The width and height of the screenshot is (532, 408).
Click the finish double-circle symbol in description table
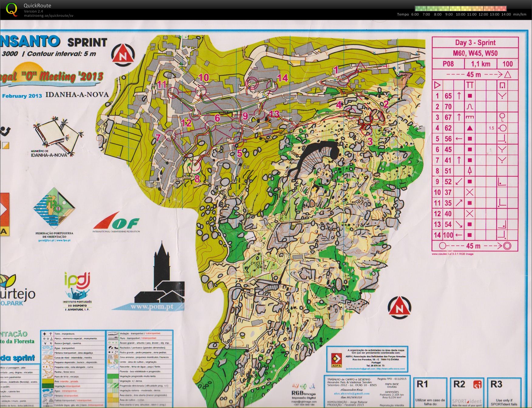507,246
